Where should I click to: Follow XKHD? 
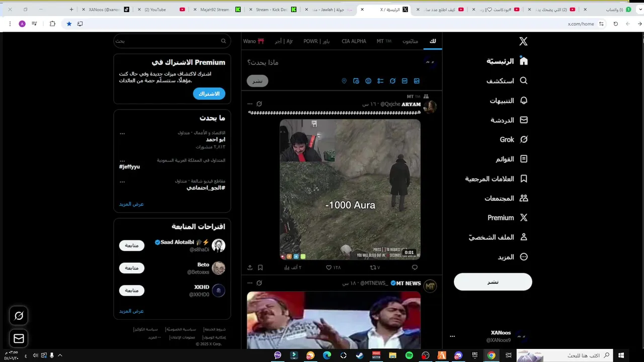pos(132,291)
